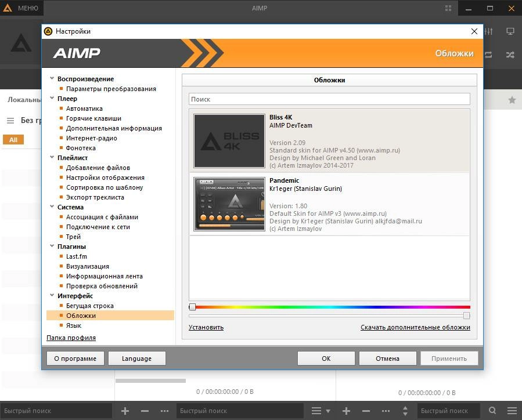Click the AIMP icon in the Настройки title bar
This screenshot has width=522, height=420.
tap(48, 31)
